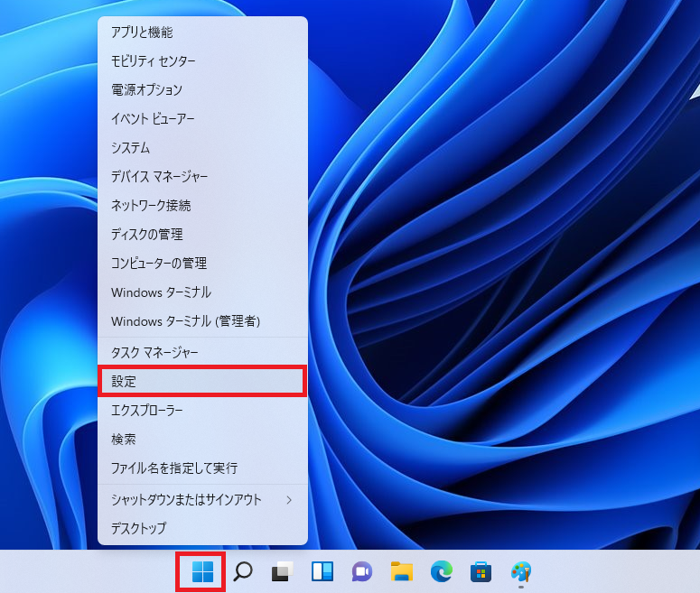Click 設定 in the context menu
Screen dimensions: 700x593
pos(202,382)
